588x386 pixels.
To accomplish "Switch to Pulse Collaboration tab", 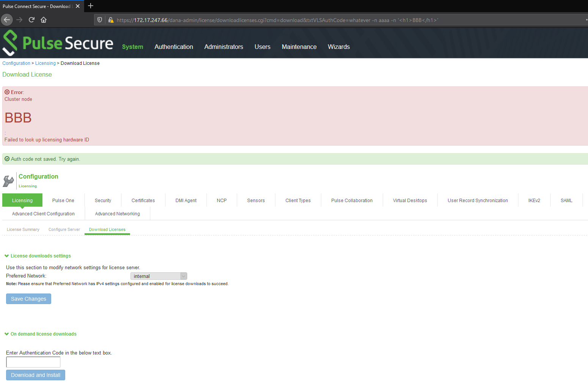I will coord(352,200).
